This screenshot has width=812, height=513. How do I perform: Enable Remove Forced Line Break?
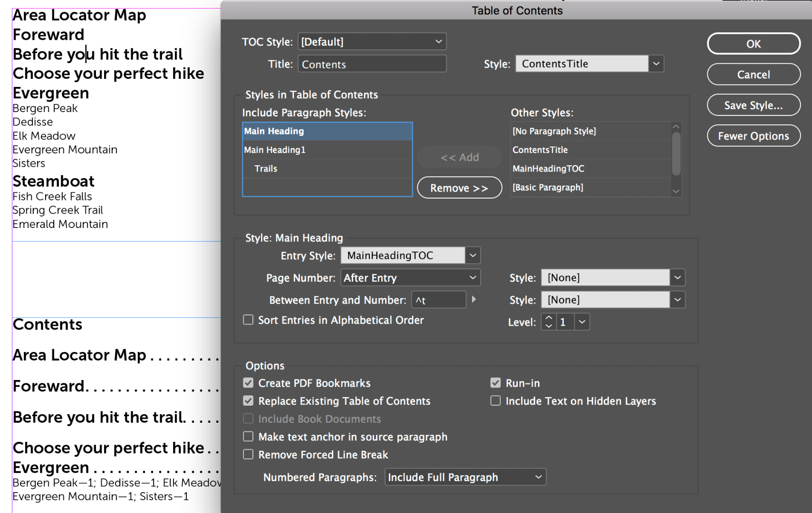[x=248, y=455]
